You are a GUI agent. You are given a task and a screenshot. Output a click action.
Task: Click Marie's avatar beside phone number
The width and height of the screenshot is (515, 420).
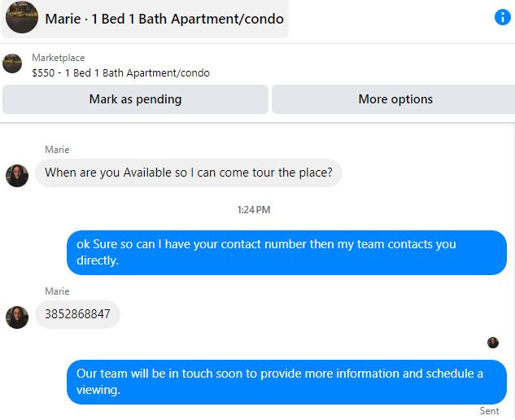tap(17, 317)
